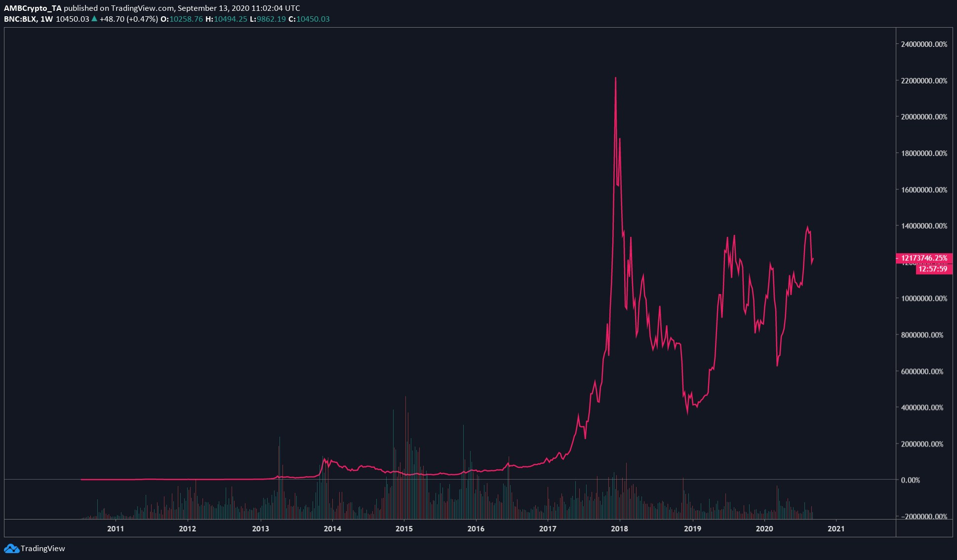Click the green up-arrow price change icon
Image resolution: width=957 pixels, height=560 pixels.
94,19
